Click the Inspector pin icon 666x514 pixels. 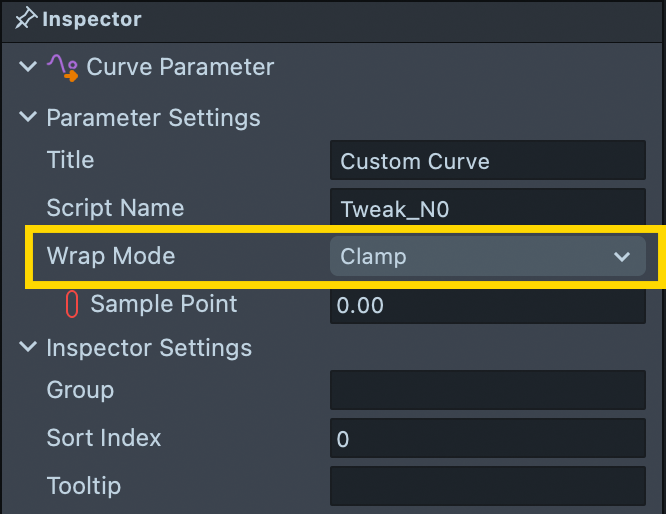26,19
